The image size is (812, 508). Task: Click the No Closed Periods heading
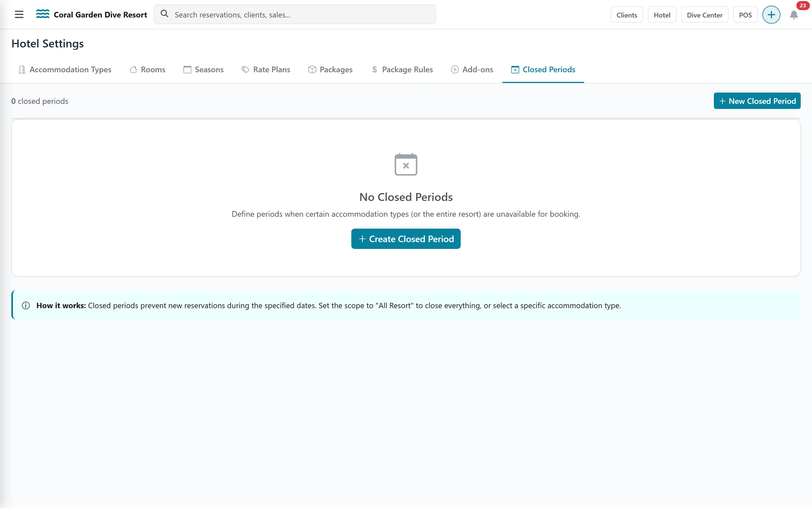[x=406, y=197]
